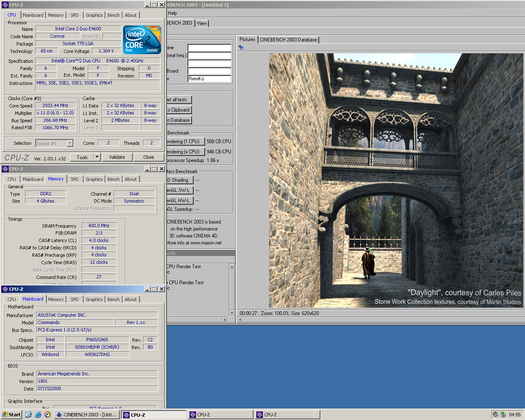Open the Graphics tab in the Memory window

pyautogui.click(x=94, y=179)
